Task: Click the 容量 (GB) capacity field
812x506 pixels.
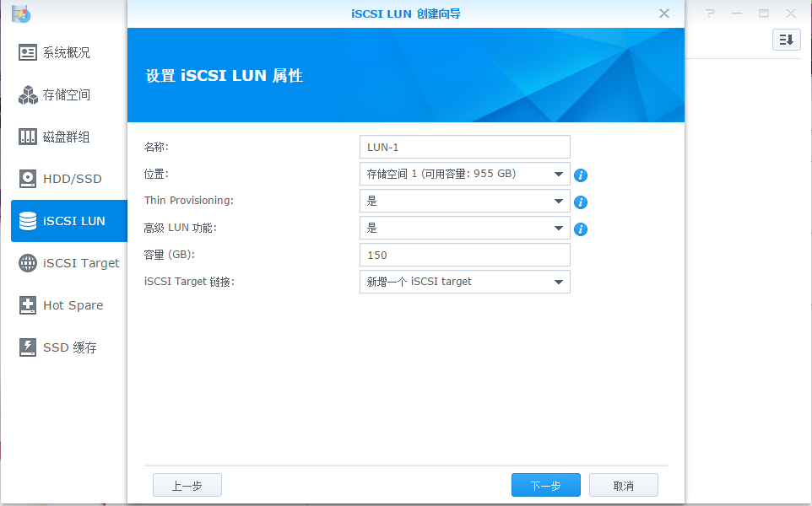Action: pos(464,256)
